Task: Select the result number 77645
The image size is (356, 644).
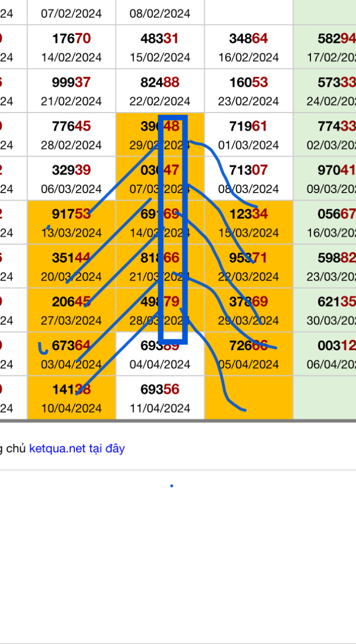Action: (72, 126)
